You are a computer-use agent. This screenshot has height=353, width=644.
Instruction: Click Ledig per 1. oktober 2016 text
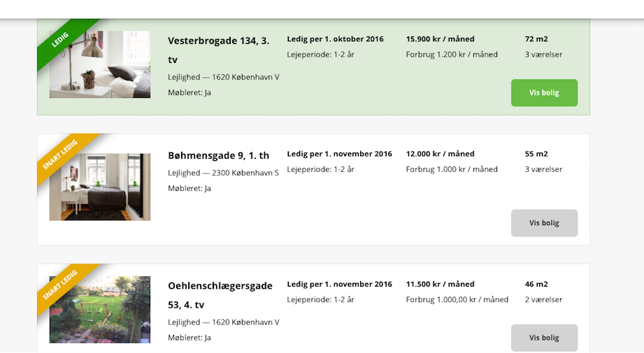(335, 39)
